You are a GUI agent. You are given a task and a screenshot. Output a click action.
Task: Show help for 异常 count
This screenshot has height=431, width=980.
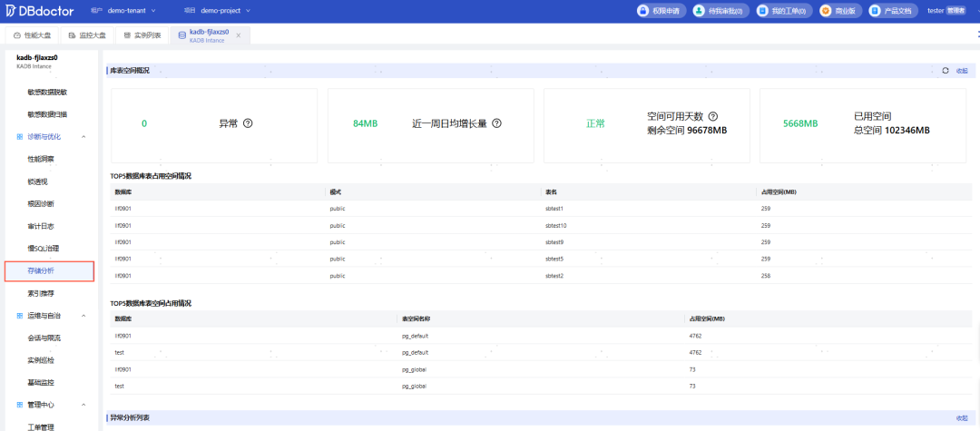coord(248,123)
